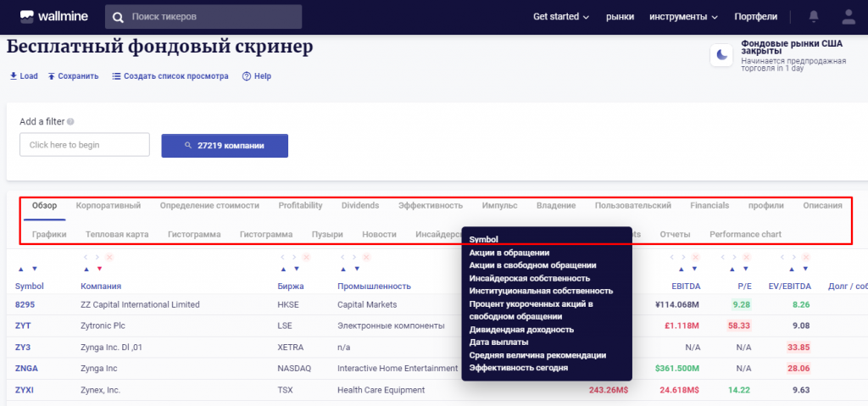Expand the инструменты menu
Screen dimensions: 868x406
pyautogui.click(x=683, y=17)
